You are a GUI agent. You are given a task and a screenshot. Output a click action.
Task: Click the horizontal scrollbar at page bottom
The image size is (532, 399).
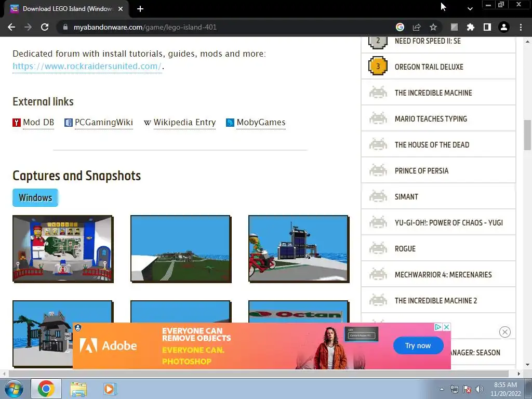[258, 374]
